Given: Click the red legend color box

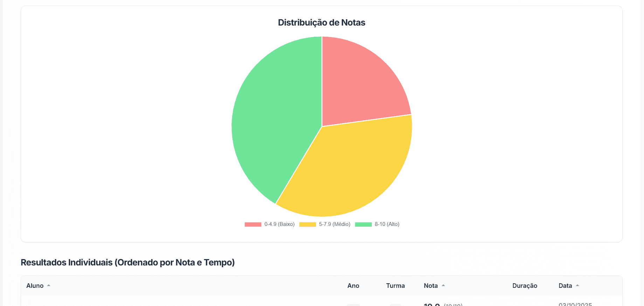Looking at the screenshot, I should pyautogui.click(x=253, y=225).
